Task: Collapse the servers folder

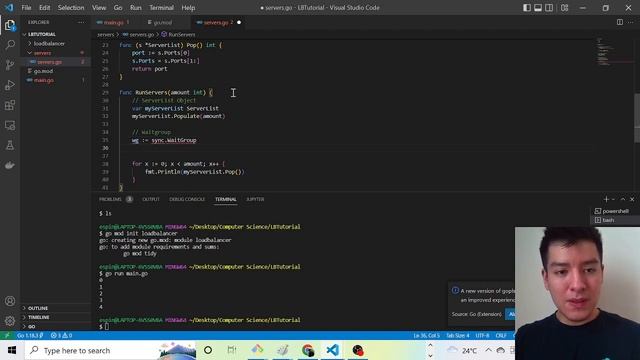Action: tap(42, 53)
